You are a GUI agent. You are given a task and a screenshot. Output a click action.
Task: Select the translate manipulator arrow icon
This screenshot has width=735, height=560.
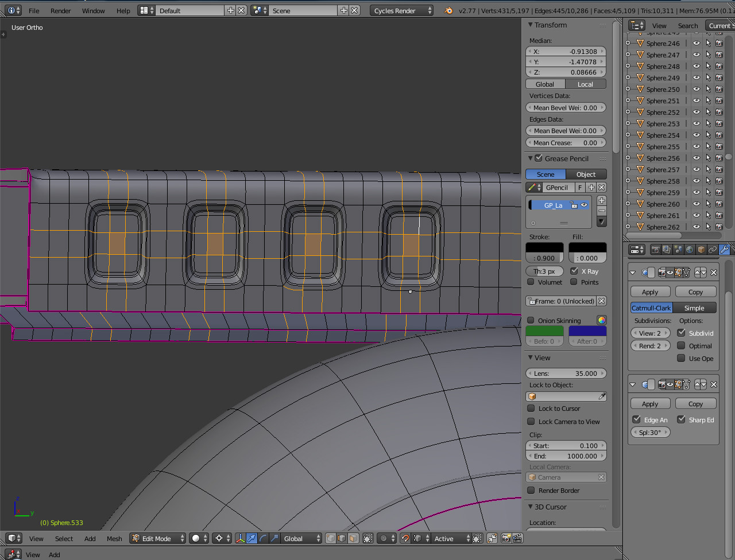252,538
